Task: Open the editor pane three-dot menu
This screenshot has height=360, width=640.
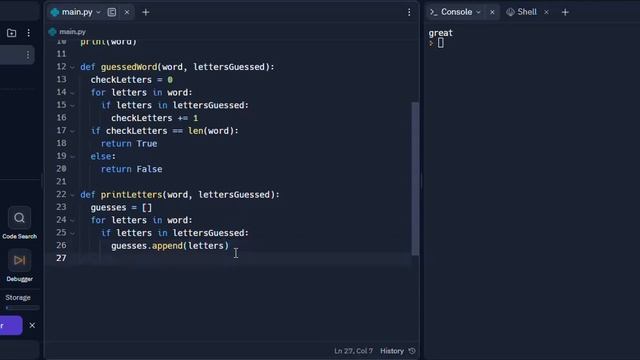Action: (409, 12)
